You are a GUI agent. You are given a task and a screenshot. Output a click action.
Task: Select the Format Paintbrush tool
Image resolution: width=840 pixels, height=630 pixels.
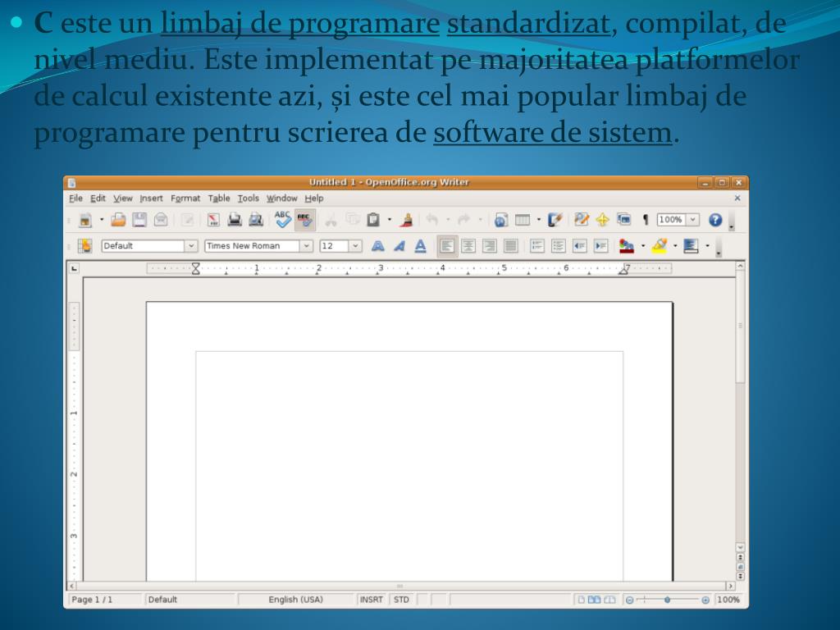(x=408, y=220)
